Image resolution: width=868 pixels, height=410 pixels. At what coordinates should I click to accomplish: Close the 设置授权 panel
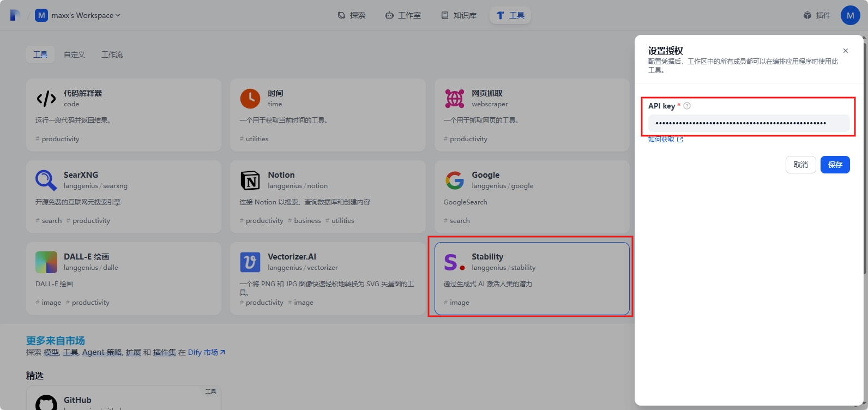[x=846, y=51]
